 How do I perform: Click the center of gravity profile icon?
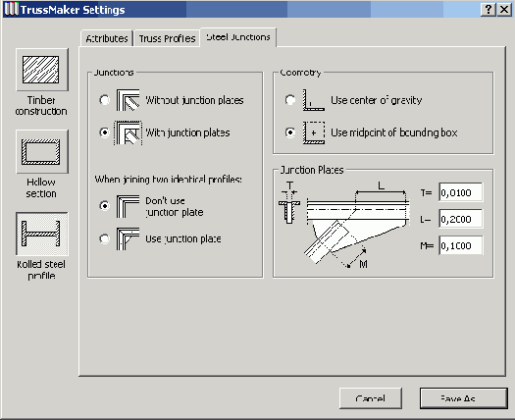click(x=314, y=100)
